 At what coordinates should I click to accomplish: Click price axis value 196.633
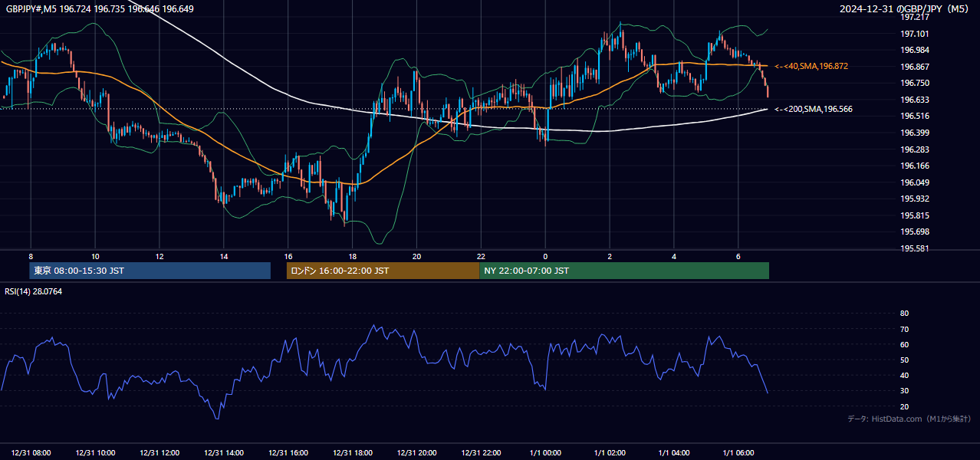pos(915,100)
